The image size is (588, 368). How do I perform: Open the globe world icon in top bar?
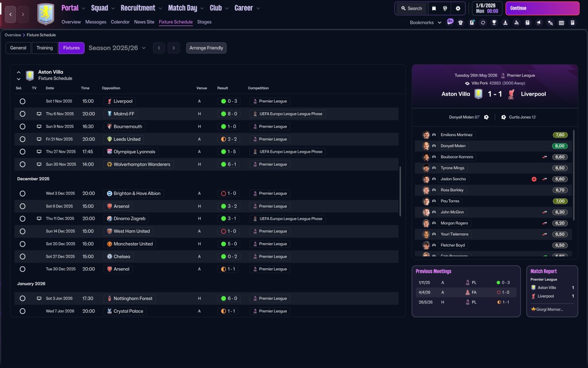[445, 8]
